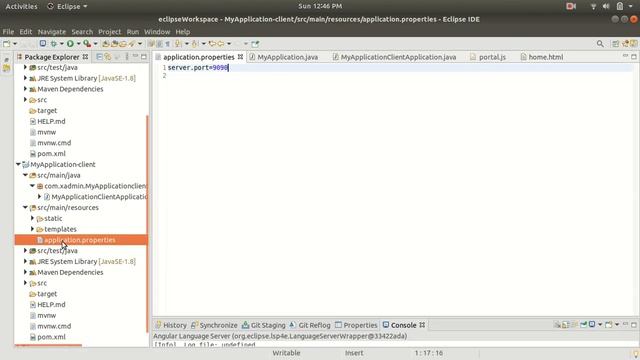Click the volume icon in system tray

click(606, 6)
